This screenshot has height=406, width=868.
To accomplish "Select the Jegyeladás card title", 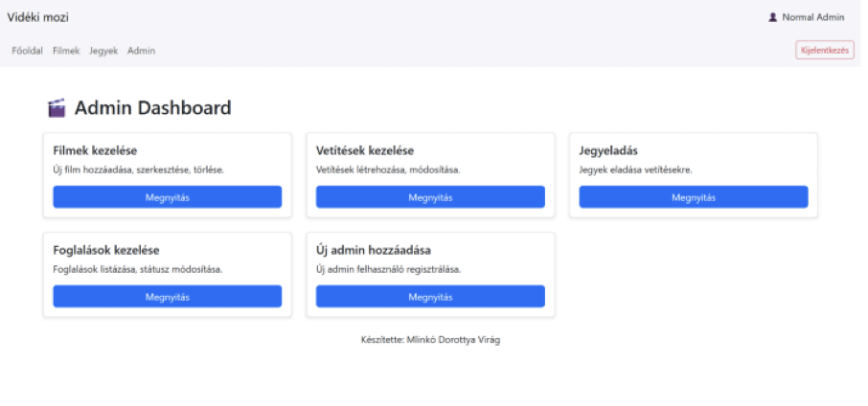I will coord(608,150).
